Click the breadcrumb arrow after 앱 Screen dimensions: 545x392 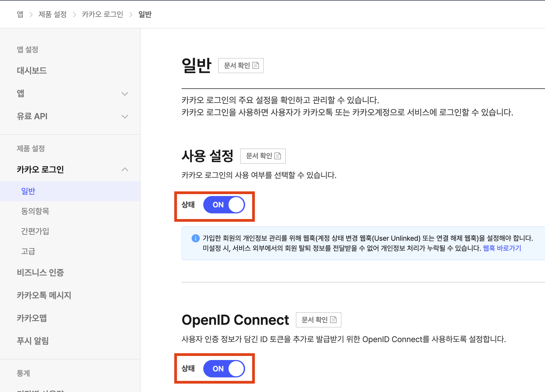point(31,14)
